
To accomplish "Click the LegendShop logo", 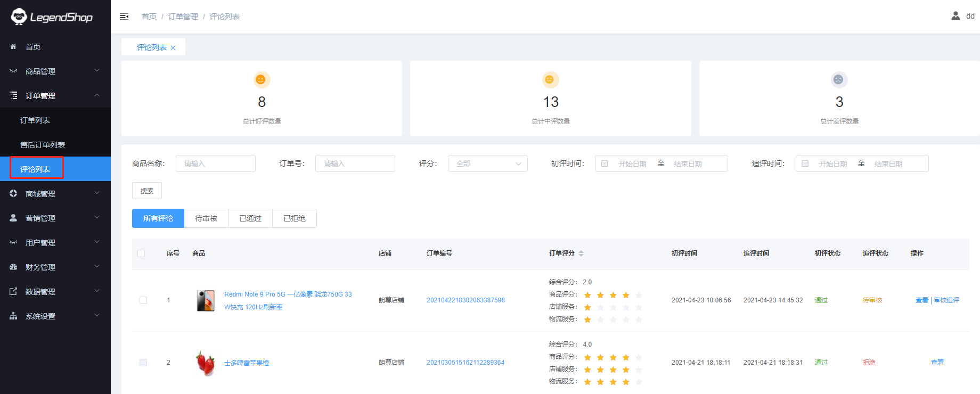I will [52, 17].
